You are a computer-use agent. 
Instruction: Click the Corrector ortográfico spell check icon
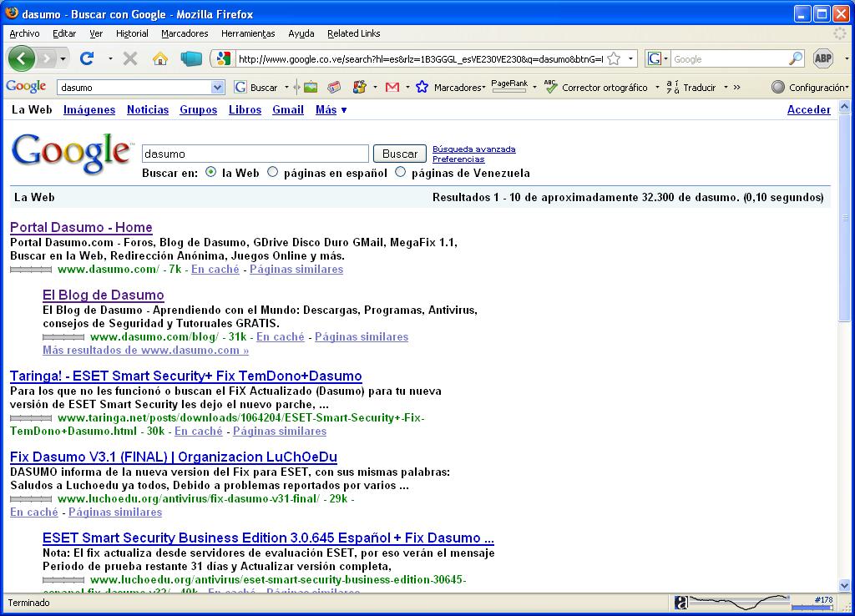(x=550, y=87)
